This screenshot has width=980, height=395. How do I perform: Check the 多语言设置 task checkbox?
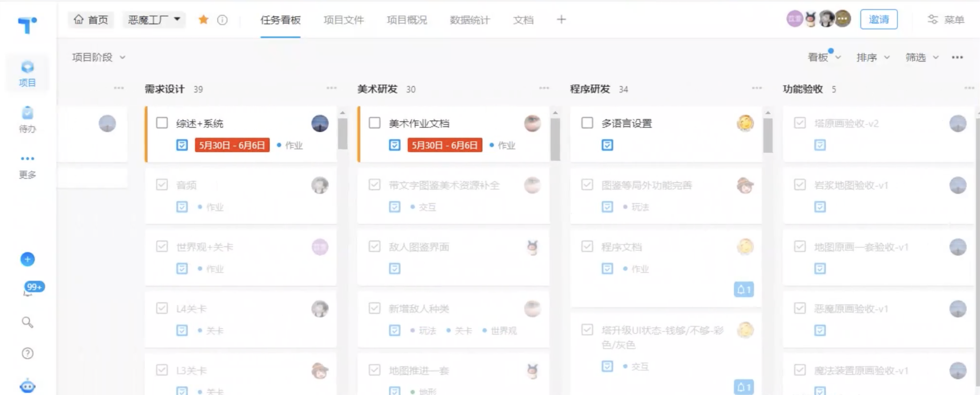(x=587, y=123)
